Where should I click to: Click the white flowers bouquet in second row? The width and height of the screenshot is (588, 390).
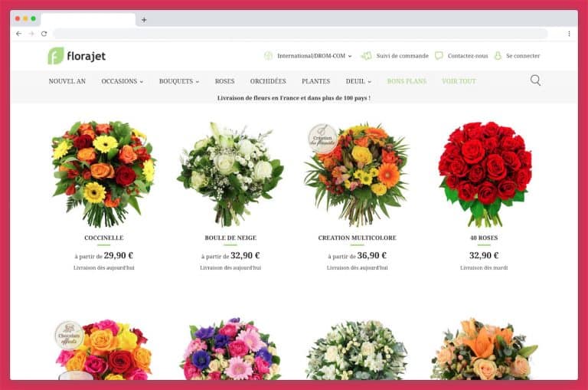357,350
